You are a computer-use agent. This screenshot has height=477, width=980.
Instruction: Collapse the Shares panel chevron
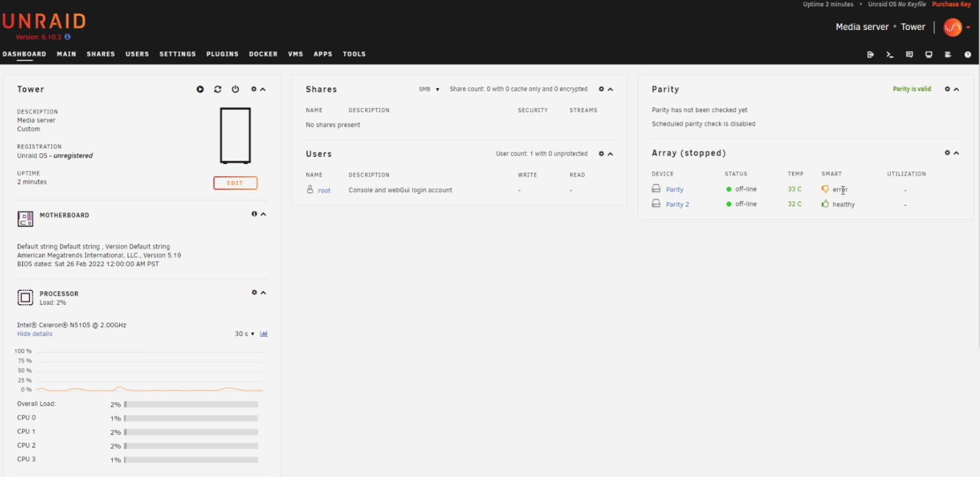pos(610,89)
